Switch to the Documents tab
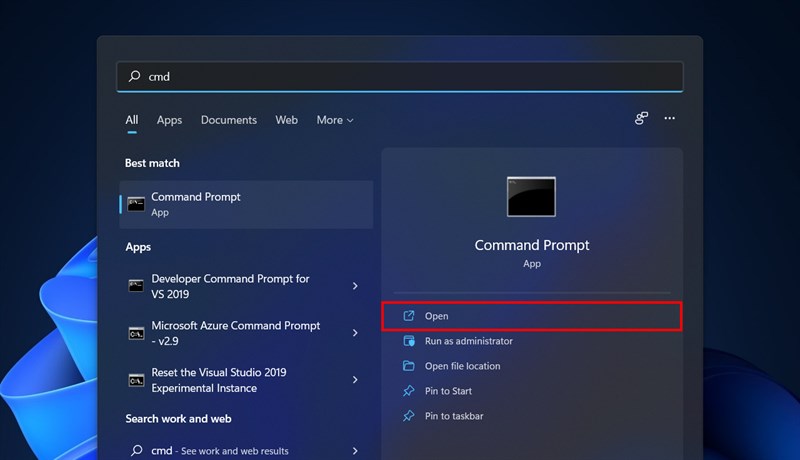Screen dimensions: 800x460 click(x=229, y=120)
